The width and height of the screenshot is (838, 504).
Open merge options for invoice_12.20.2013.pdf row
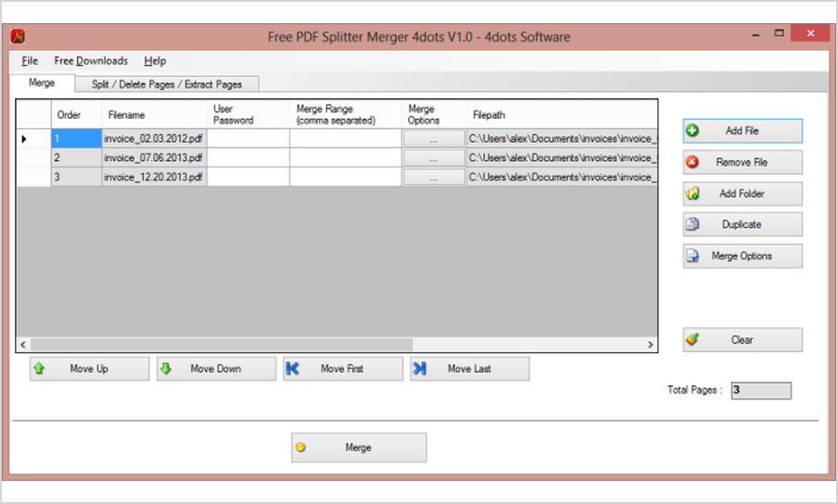click(x=434, y=177)
